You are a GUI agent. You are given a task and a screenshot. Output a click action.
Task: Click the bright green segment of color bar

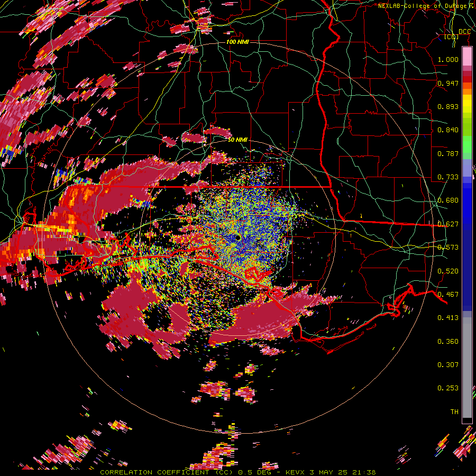coord(467,145)
